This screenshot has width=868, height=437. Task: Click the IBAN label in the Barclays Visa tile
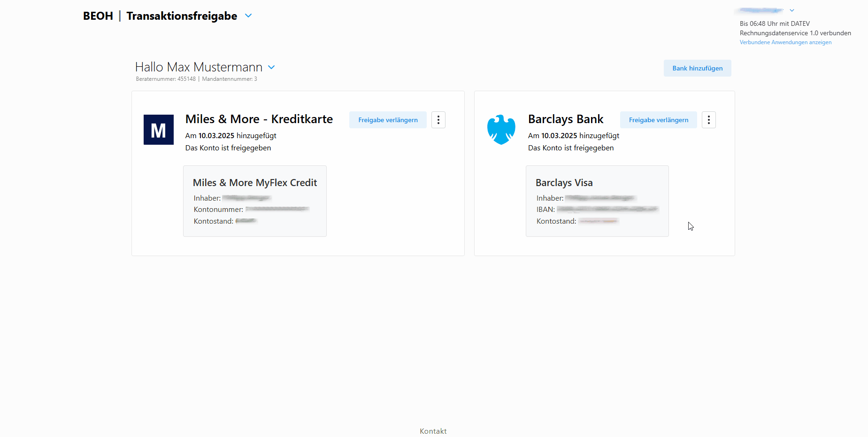click(545, 210)
